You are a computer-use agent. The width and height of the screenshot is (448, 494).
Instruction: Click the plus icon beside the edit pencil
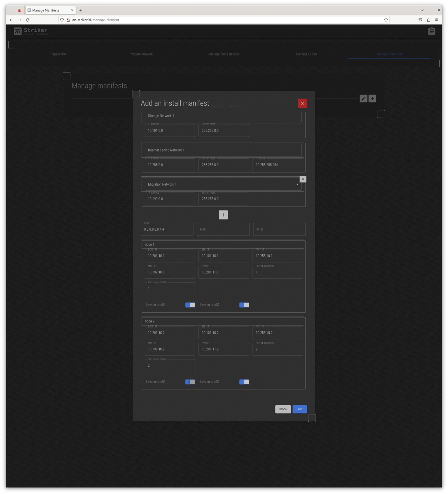click(372, 99)
